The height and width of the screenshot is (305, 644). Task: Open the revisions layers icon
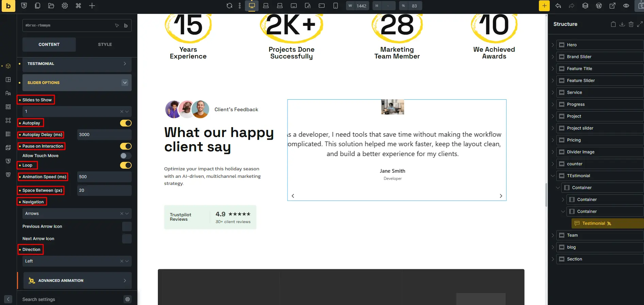click(585, 6)
